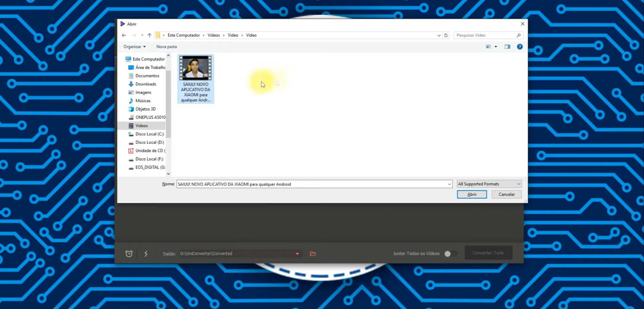Expand the Saída output path dropdown
644x309 pixels.
click(297, 253)
